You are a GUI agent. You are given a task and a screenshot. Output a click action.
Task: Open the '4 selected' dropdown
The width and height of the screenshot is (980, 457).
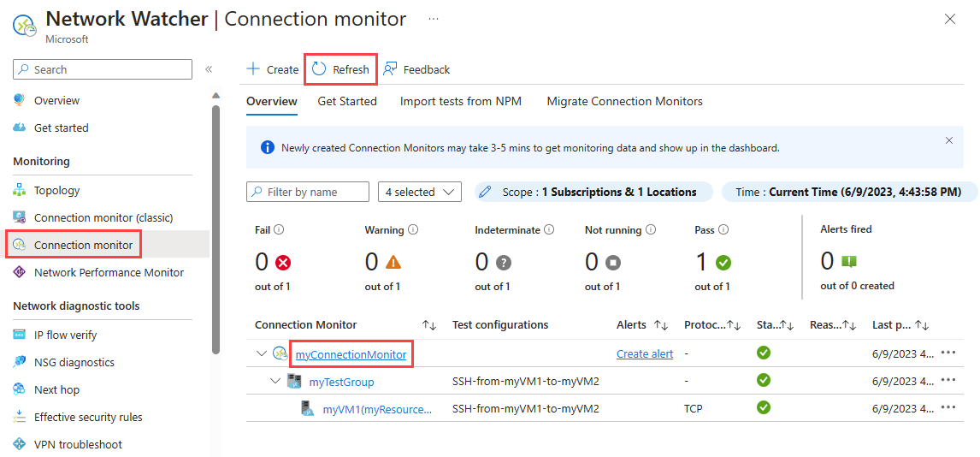click(419, 192)
